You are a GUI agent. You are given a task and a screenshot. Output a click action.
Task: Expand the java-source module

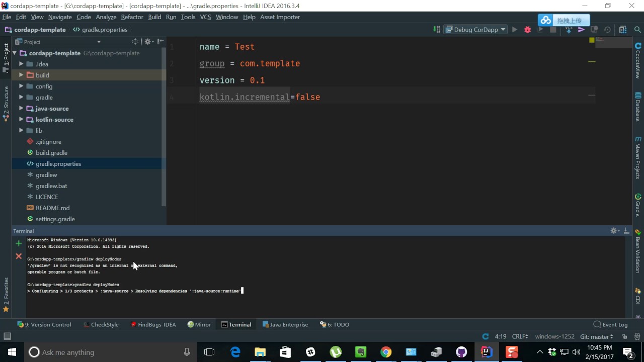21,108
